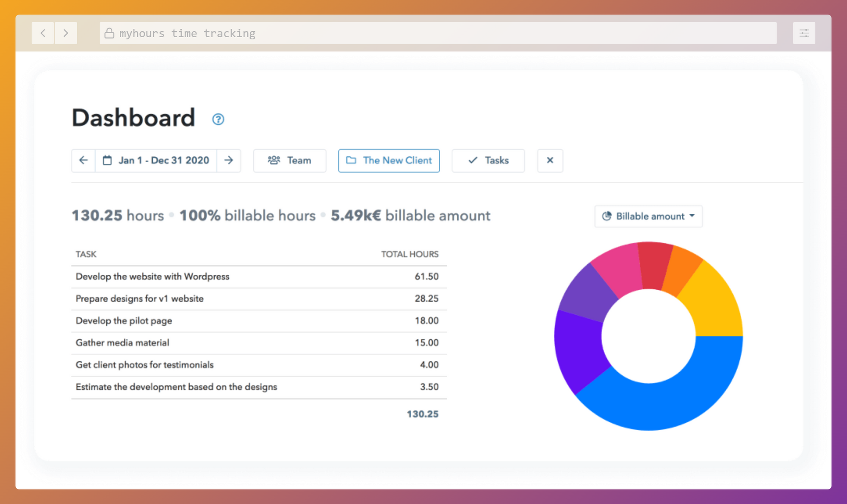Click the TASK column header
847x504 pixels.
click(86, 254)
